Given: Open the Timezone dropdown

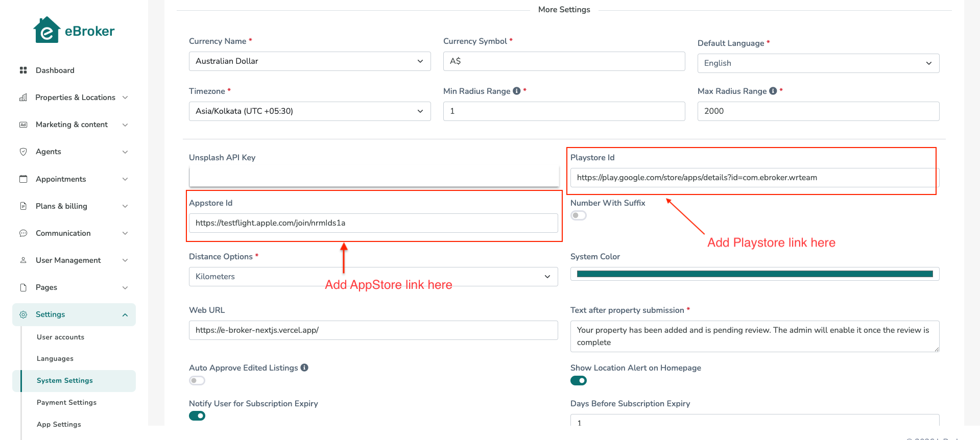Looking at the screenshot, I should point(309,111).
